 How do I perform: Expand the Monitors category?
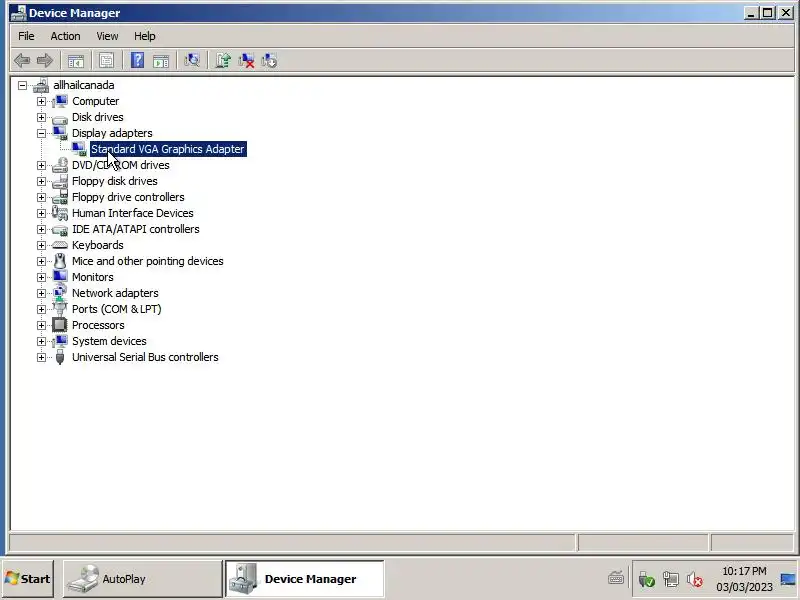point(41,277)
